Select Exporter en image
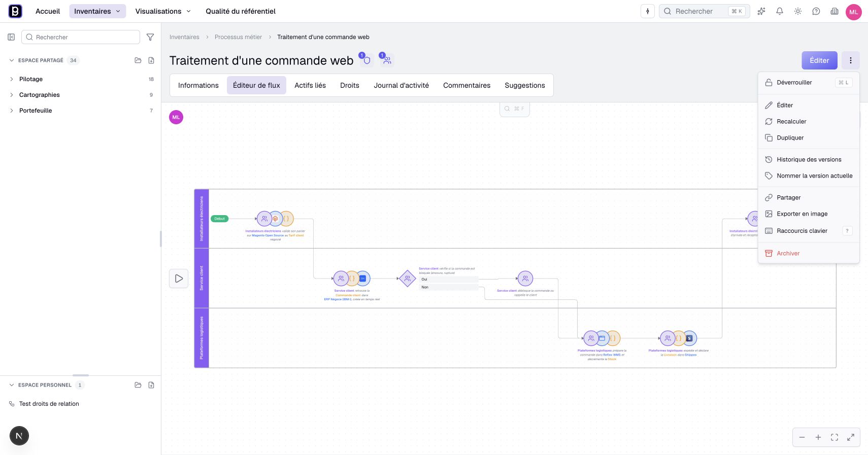Screen dimensions: 868x455 [809, 214]
